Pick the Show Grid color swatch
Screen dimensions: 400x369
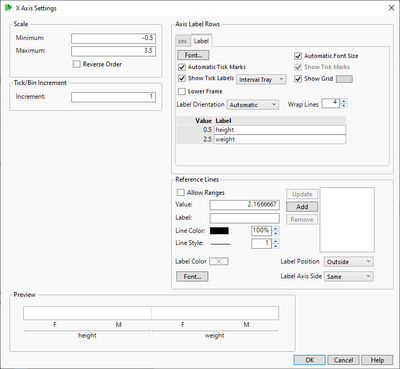pos(344,79)
